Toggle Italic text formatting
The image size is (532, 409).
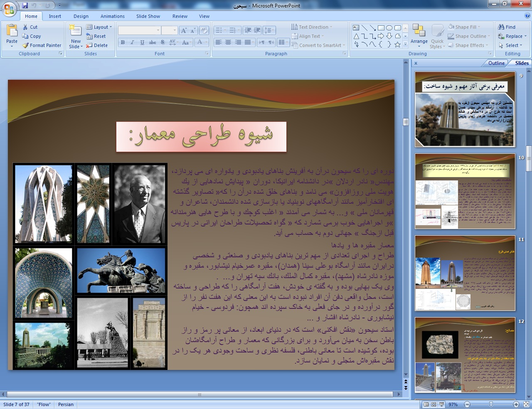coord(132,42)
